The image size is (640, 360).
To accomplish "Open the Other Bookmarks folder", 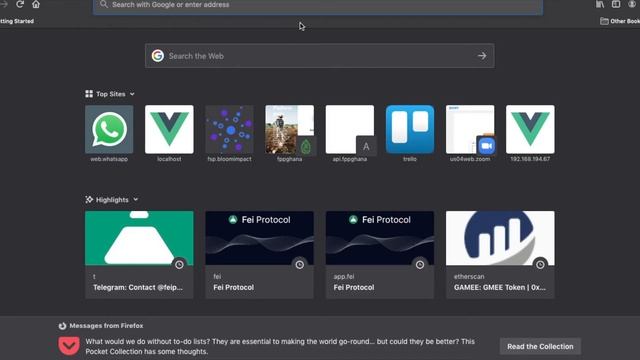I will (x=620, y=21).
